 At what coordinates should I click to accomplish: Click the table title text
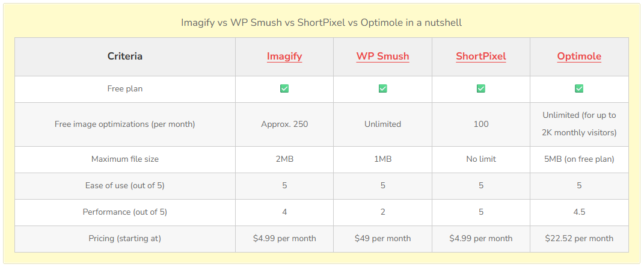322,22
